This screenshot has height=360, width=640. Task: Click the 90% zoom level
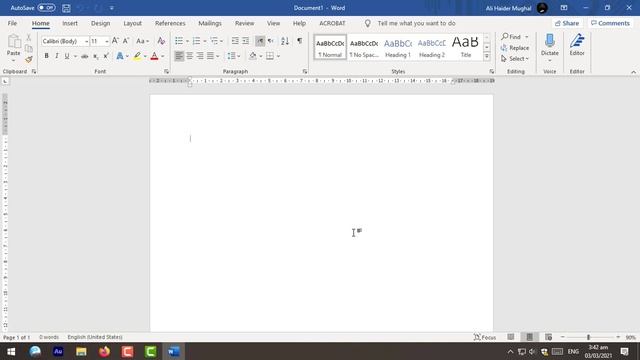point(630,337)
